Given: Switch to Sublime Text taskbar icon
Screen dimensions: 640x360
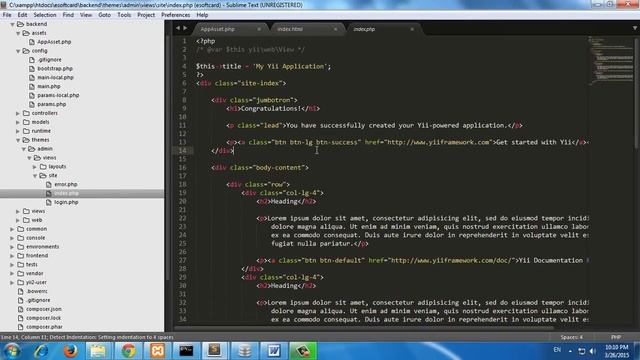Looking at the screenshot, I should point(215,351).
